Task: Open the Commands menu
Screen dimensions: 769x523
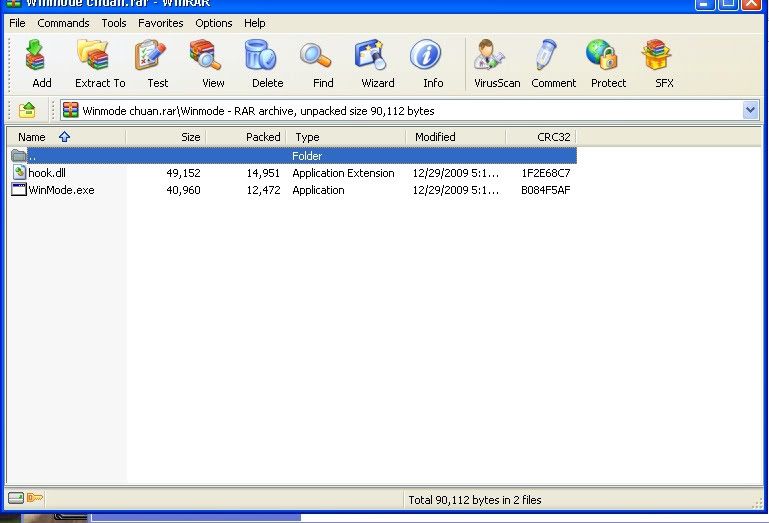Action: (63, 23)
